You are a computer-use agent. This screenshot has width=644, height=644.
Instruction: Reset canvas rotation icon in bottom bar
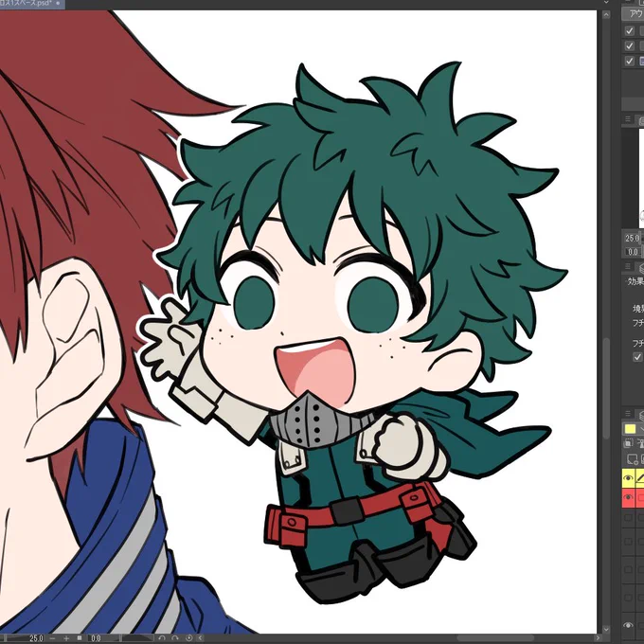(x=188, y=638)
